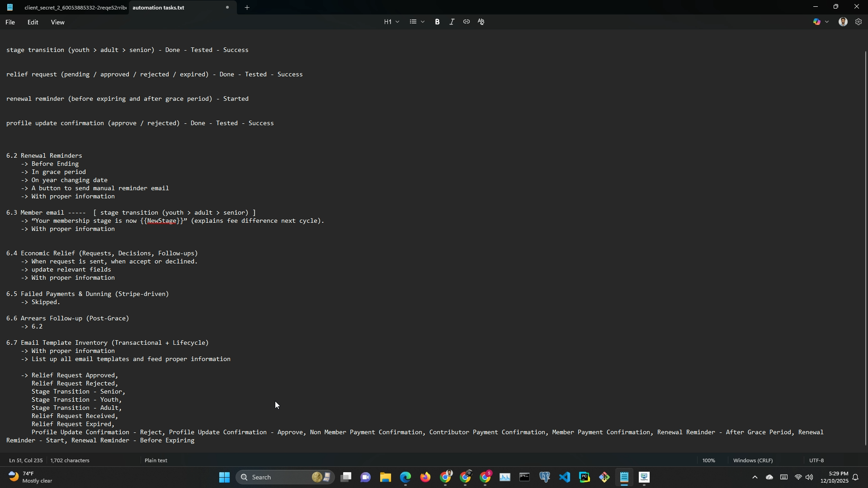The height and width of the screenshot is (488, 868).
Task: Toggle italic formatting
Action: click(452, 22)
